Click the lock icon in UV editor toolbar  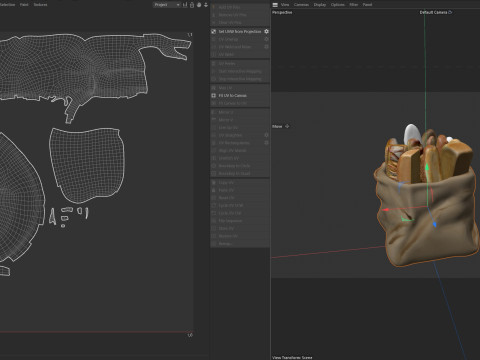(192, 5)
